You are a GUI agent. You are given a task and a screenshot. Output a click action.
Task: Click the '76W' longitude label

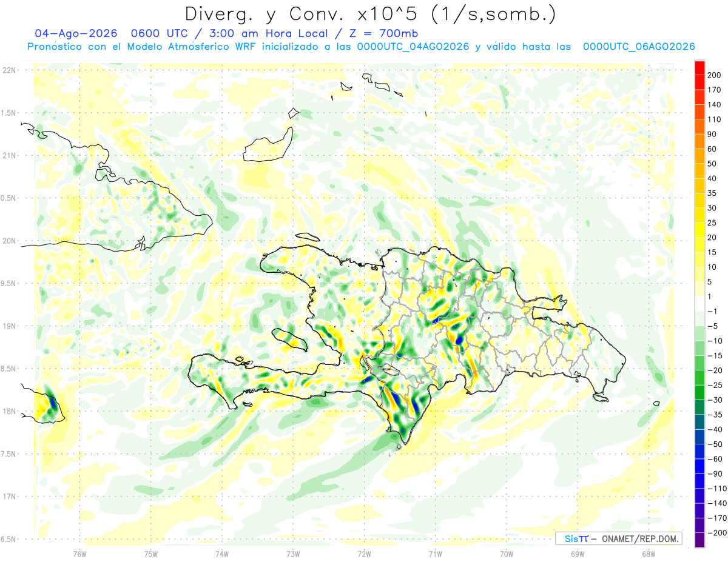[x=79, y=554]
